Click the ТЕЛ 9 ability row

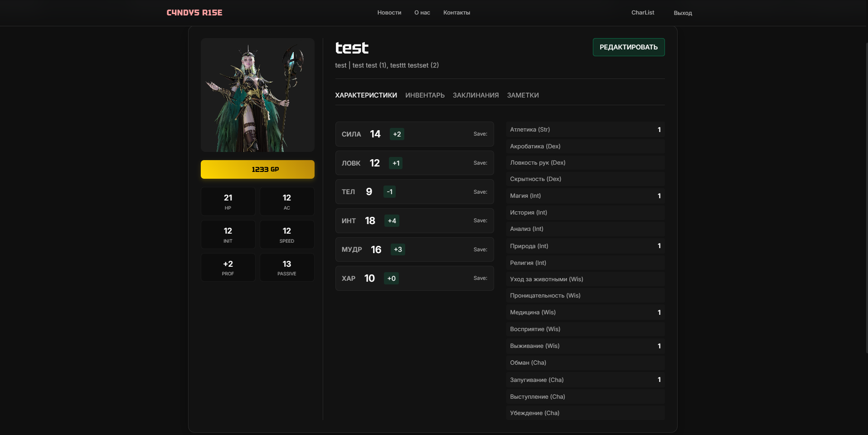pos(414,191)
